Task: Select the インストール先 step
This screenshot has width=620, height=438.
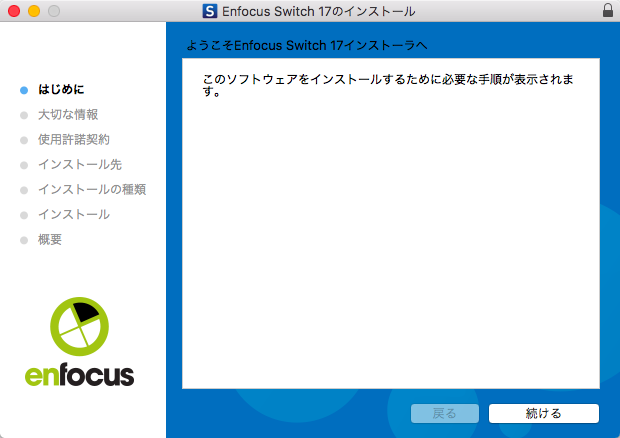Action: pyautogui.click(x=80, y=164)
